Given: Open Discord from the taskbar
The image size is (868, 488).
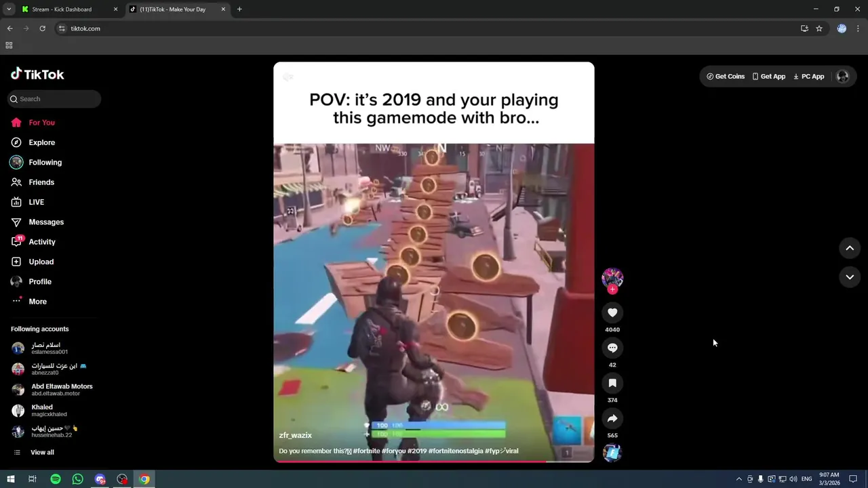Looking at the screenshot, I should tap(100, 479).
